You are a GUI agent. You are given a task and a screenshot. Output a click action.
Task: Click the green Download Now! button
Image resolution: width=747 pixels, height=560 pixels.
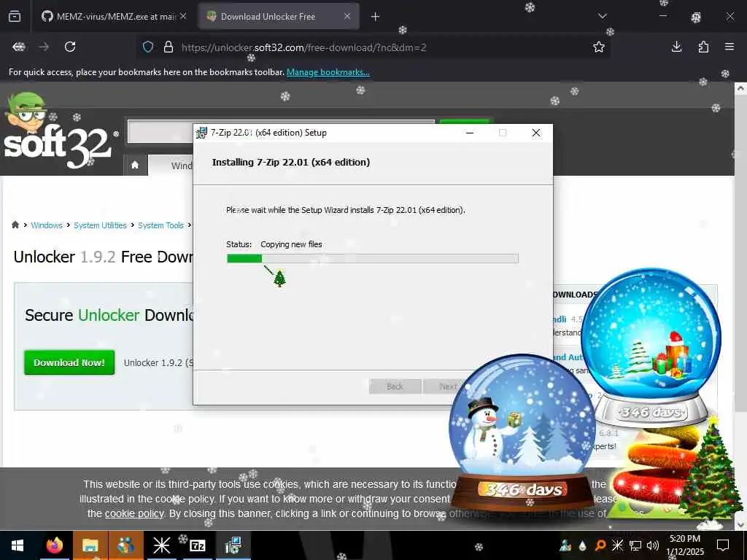[69, 362]
